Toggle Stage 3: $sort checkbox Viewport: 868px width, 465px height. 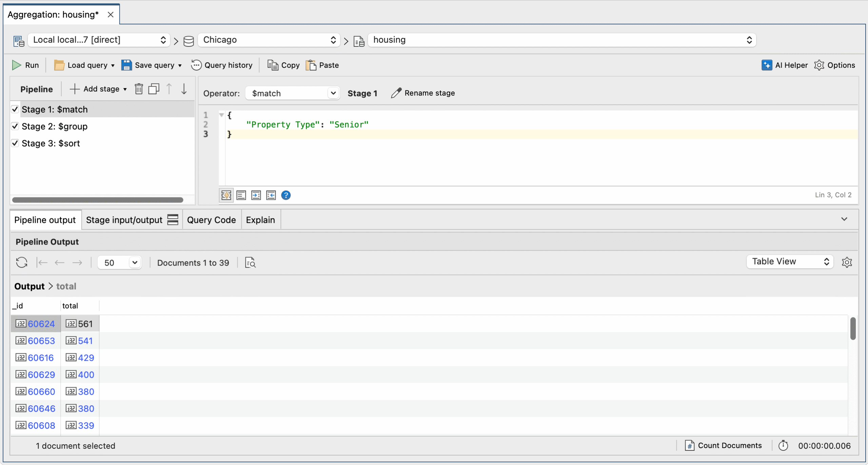(x=15, y=143)
